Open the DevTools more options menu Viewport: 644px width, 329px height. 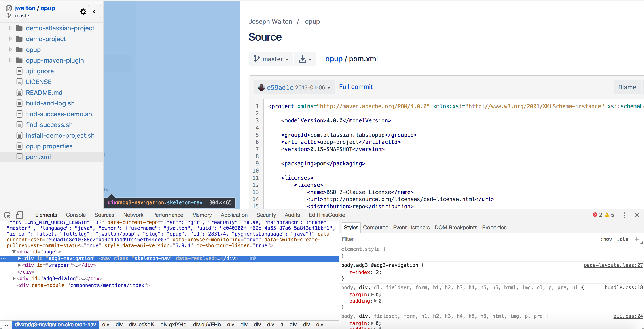pos(624,215)
